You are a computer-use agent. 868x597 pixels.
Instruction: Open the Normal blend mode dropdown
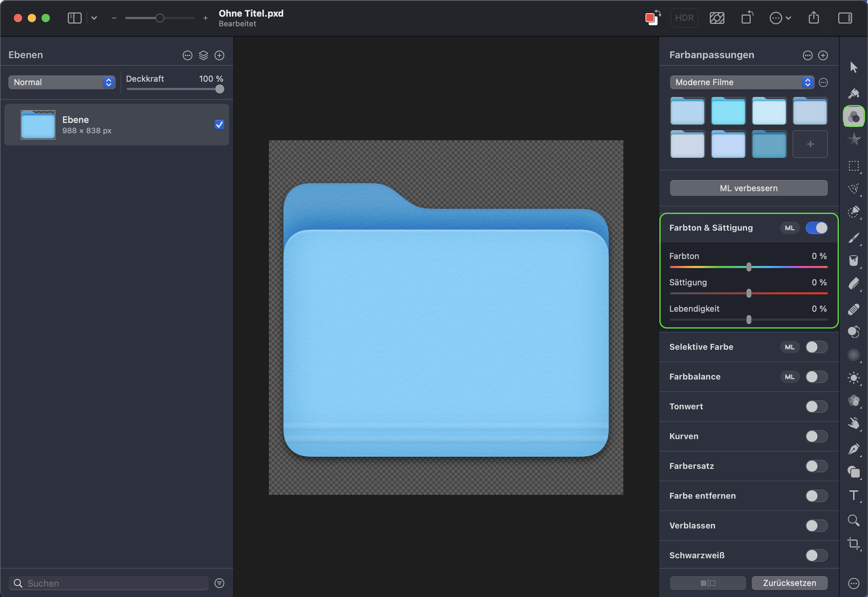point(62,82)
